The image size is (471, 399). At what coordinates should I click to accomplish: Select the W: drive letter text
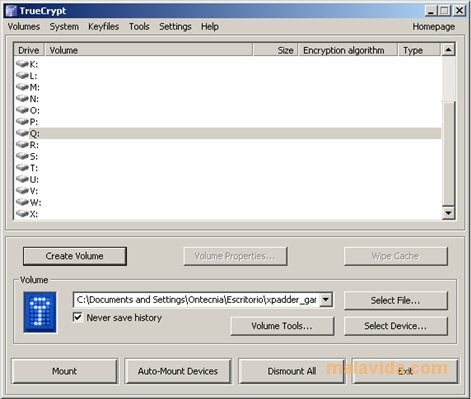point(35,202)
